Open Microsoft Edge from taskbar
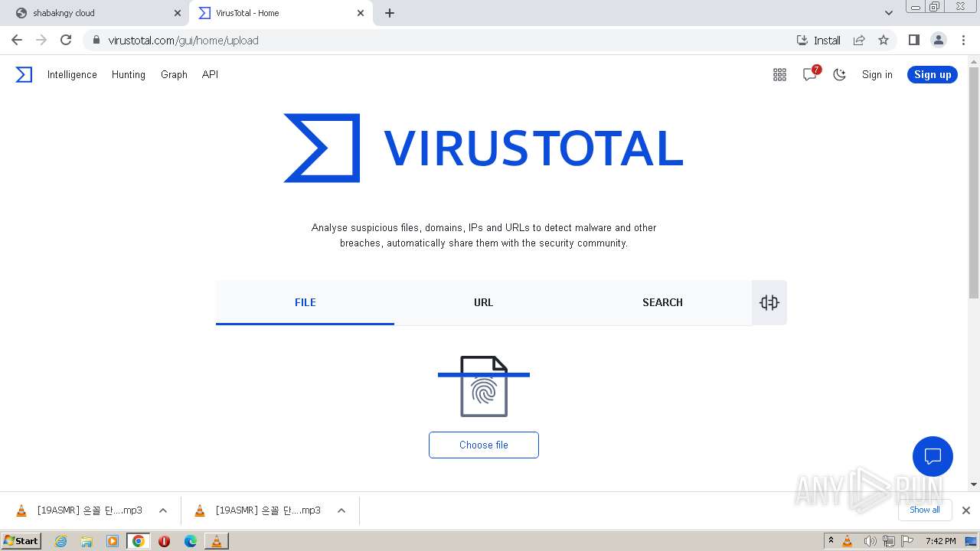This screenshot has height=551, width=980. click(191, 541)
